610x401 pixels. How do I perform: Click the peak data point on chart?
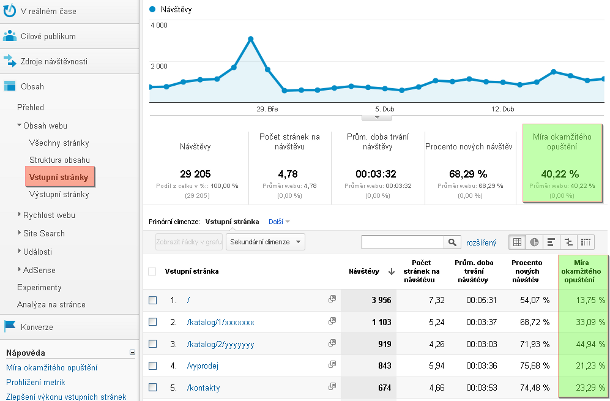click(251, 39)
